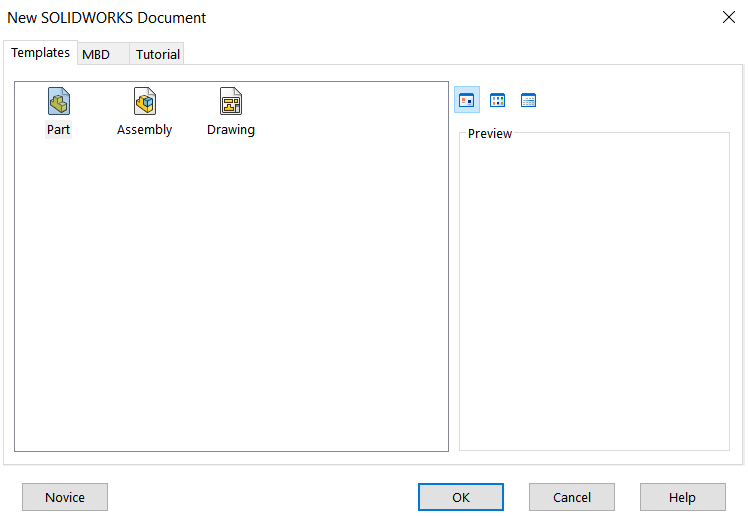
Task: Open the Templates tab
Action: tap(40, 53)
